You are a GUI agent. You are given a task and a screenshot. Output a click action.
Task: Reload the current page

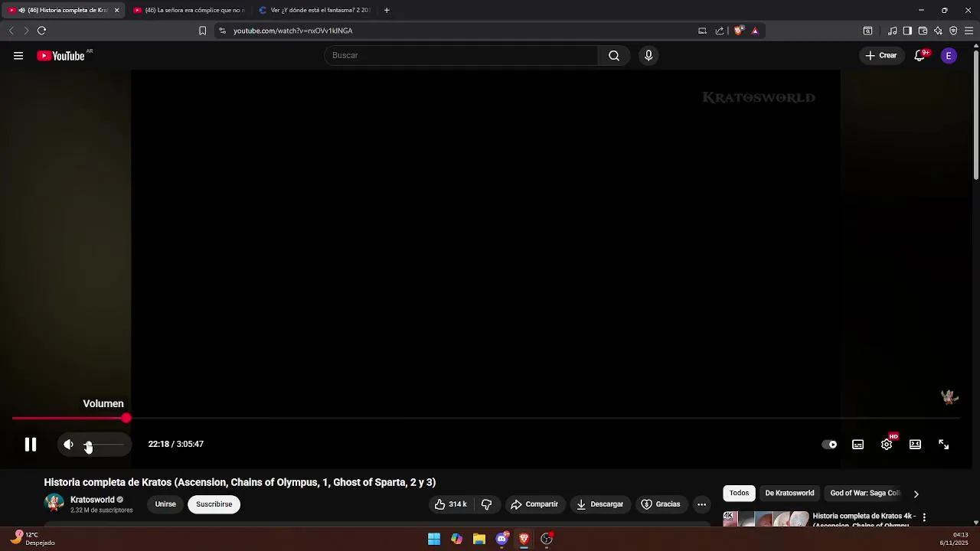coord(42,31)
